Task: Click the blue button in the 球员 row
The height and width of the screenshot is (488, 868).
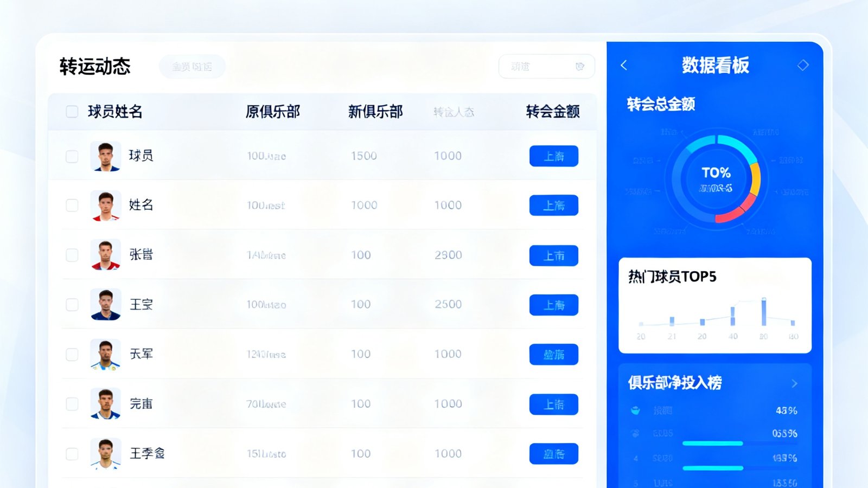Action: pyautogui.click(x=554, y=156)
